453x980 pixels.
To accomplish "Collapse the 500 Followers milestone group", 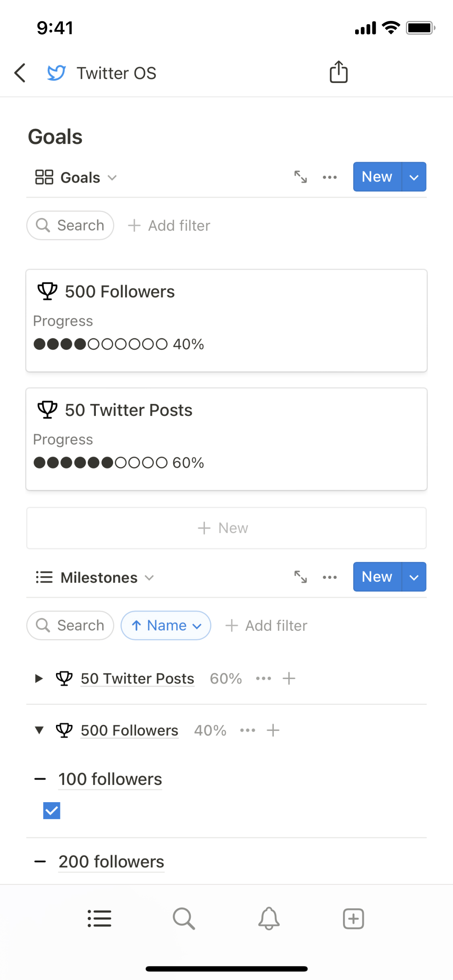I will [x=39, y=730].
